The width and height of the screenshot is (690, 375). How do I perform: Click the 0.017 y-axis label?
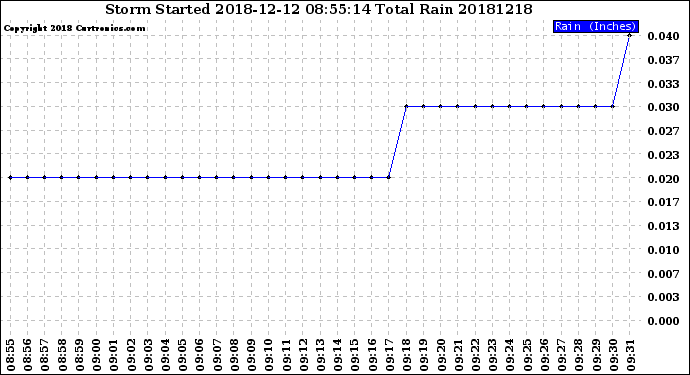pyautogui.click(x=663, y=202)
